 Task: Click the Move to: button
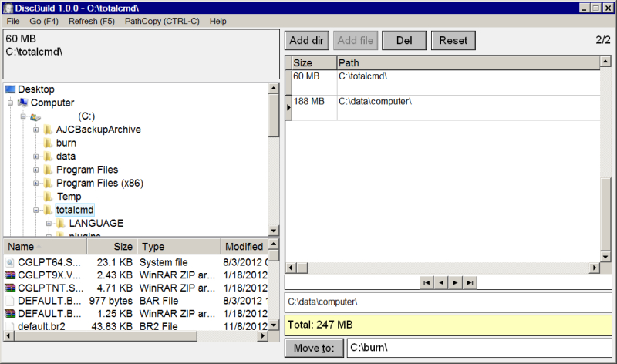click(x=314, y=348)
